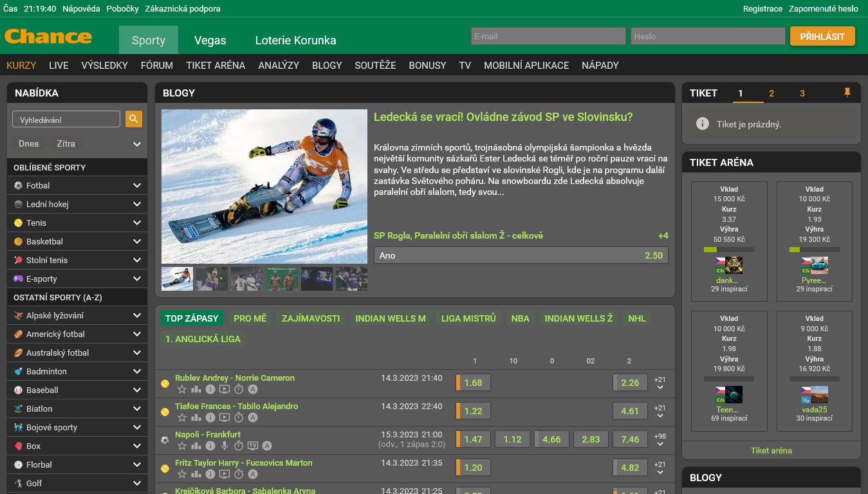Select the NHL tab
868x494 pixels.
(637, 318)
